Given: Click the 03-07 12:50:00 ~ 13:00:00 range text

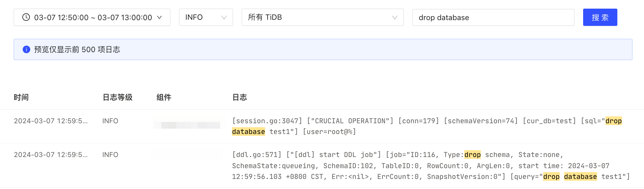Looking at the screenshot, I should (93, 18).
